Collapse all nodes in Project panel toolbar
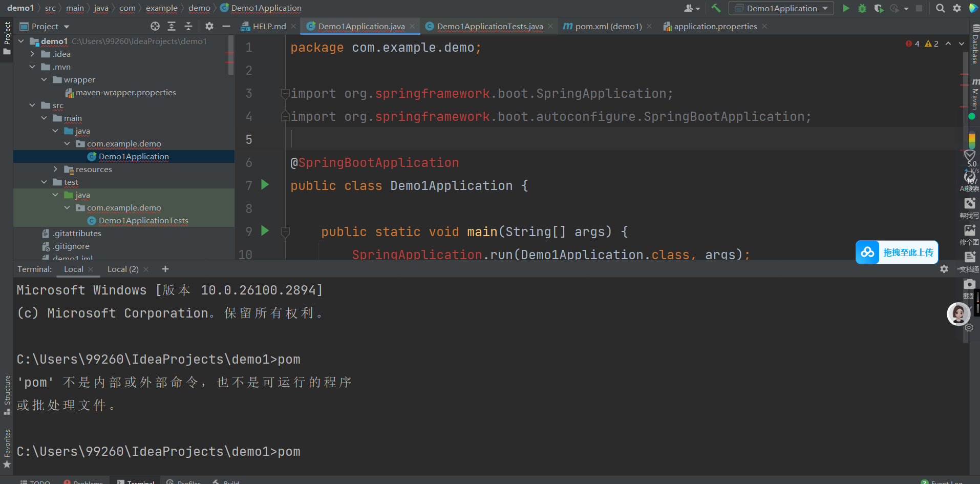Screen dimensions: 980x484 click(188, 26)
